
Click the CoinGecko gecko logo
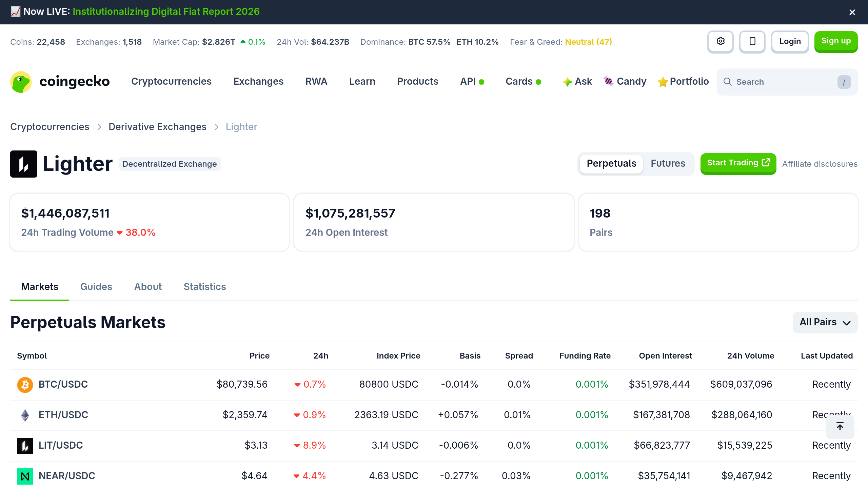pyautogui.click(x=21, y=82)
